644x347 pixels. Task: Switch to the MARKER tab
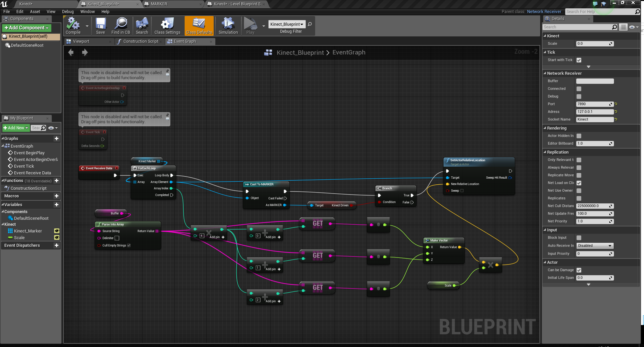tap(173, 4)
